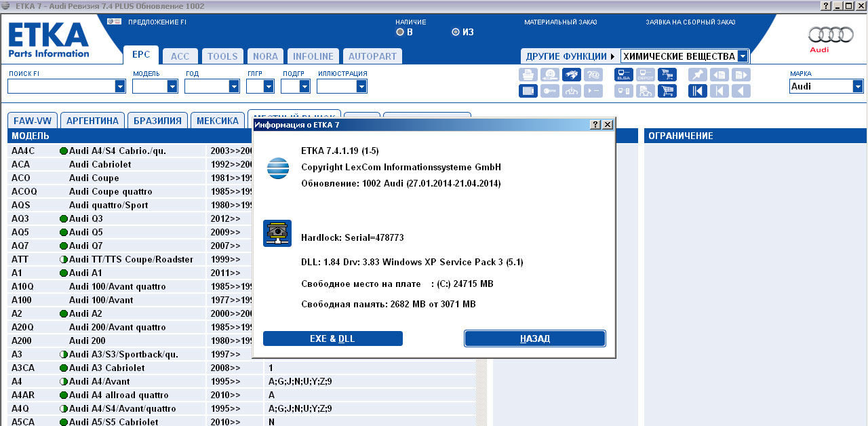
Task: Click Hardlock dongle icon in dialog
Action: [x=277, y=233]
